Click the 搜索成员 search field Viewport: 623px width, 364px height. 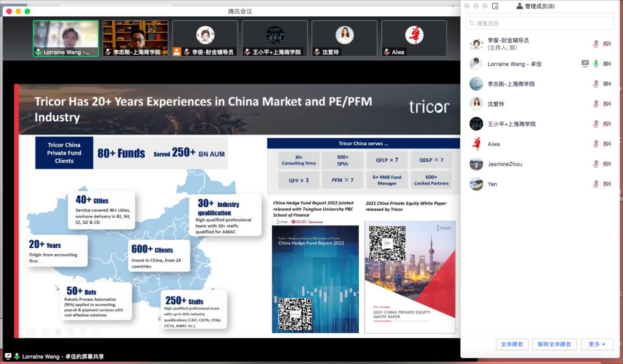pos(541,23)
